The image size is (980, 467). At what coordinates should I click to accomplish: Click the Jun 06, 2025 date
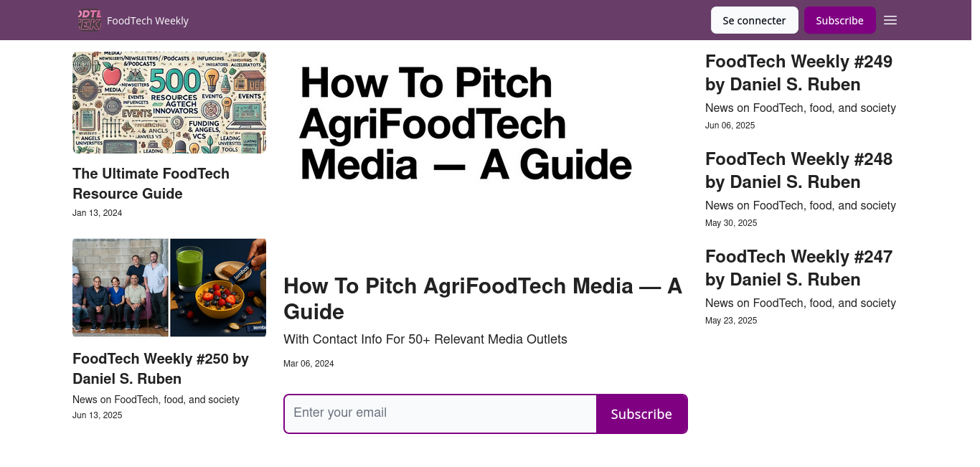pos(730,126)
